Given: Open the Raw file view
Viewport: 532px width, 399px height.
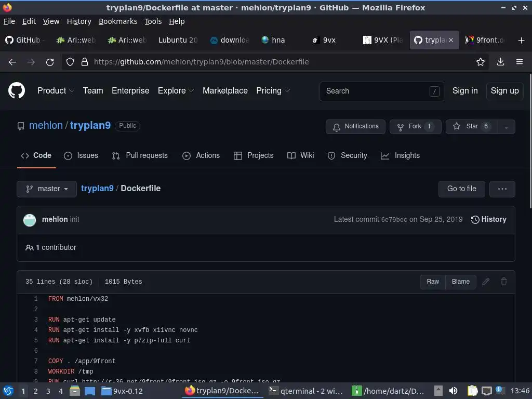Looking at the screenshot, I should click(x=433, y=282).
